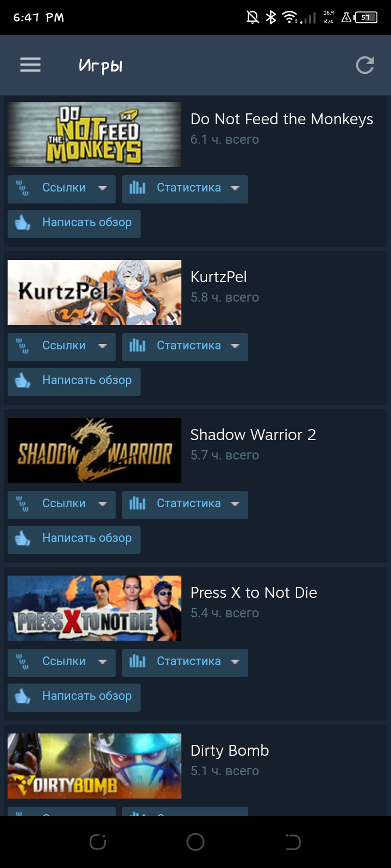Click the statistics bar-chart icon under Shadow Warrior 2
391x868 pixels.
tap(137, 503)
